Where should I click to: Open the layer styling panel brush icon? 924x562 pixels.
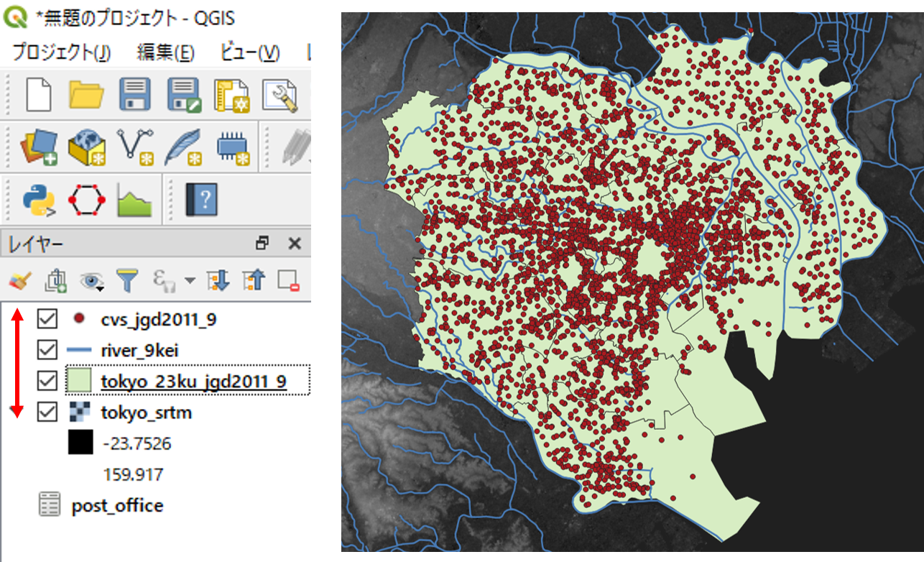[x=21, y=281]
